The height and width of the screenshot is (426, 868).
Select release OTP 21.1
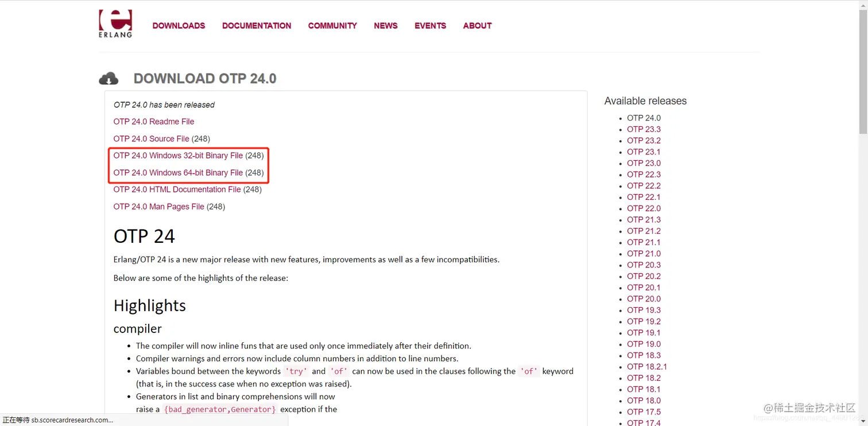coord(644,242)
